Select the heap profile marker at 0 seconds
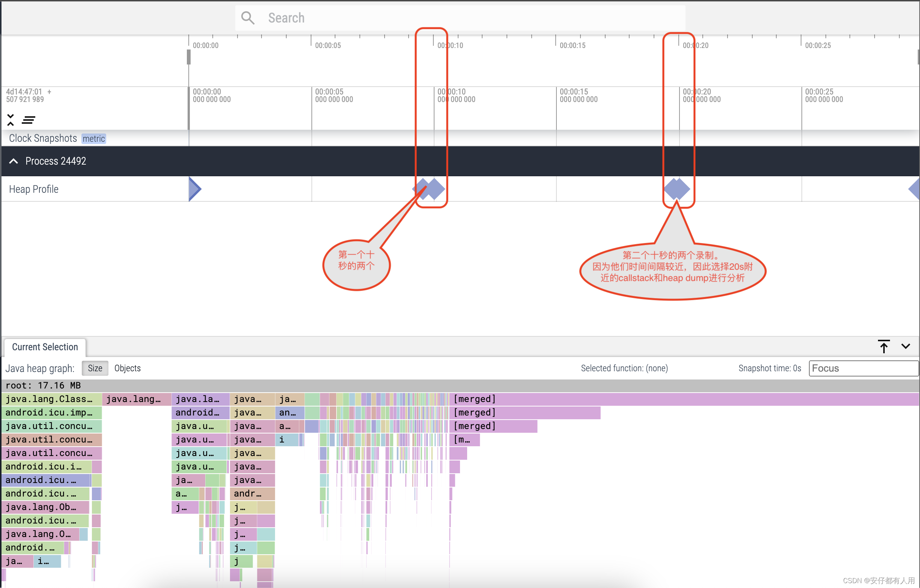920x588 pixels. (x=195, y=189)
